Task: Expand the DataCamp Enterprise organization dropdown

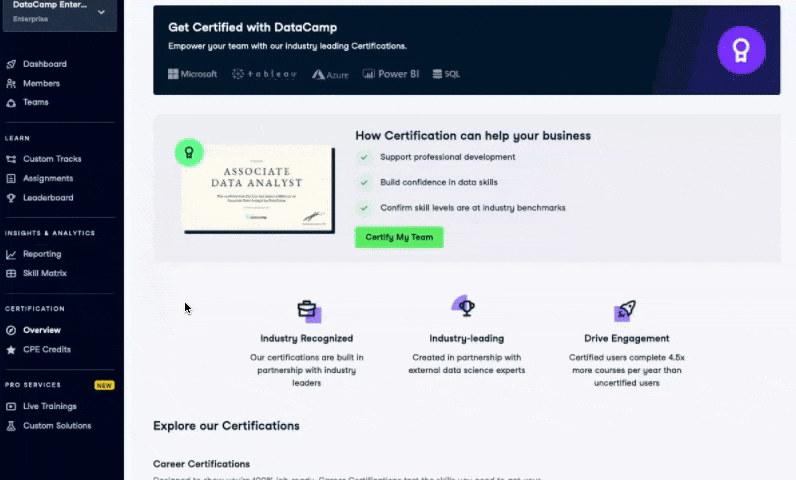Action: 101,12
